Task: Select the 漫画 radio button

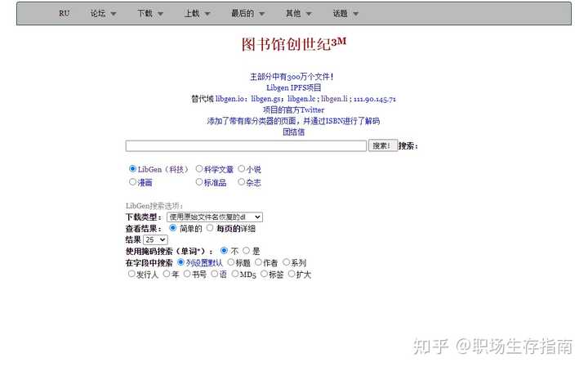Action: pyautogui.click(x=132, y=182)
